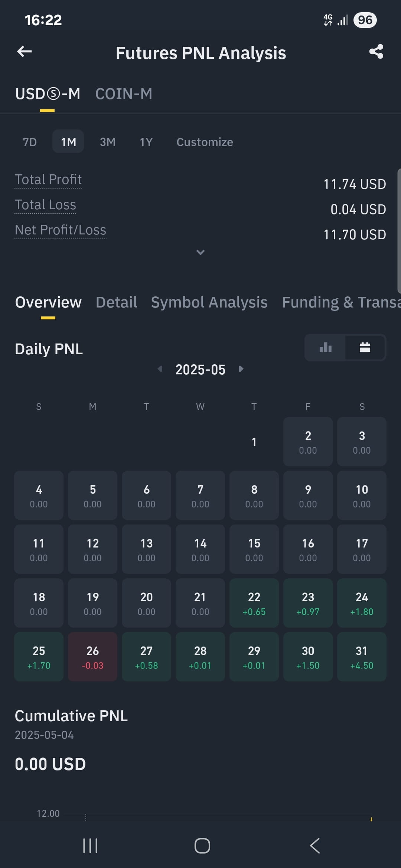Tap Android home button
The height and width of the screenshot is (868, 401).
pyautogui.click(x=202, y=846)
